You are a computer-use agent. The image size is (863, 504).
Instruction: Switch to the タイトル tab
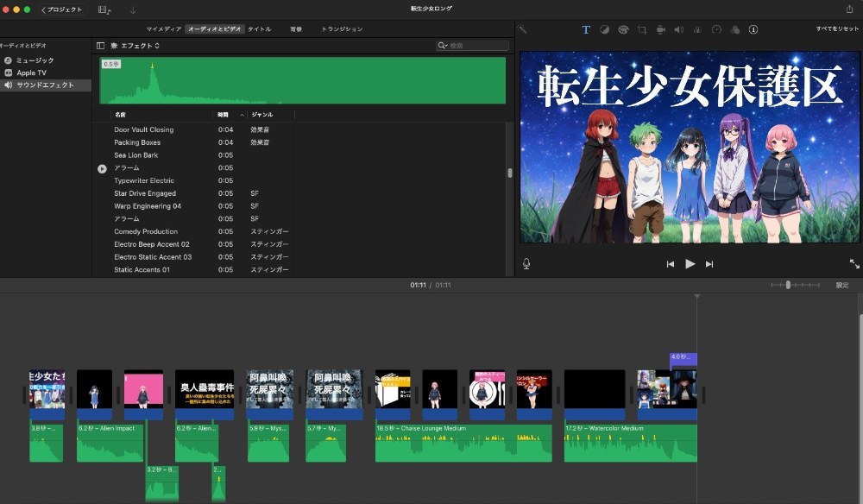259,29
